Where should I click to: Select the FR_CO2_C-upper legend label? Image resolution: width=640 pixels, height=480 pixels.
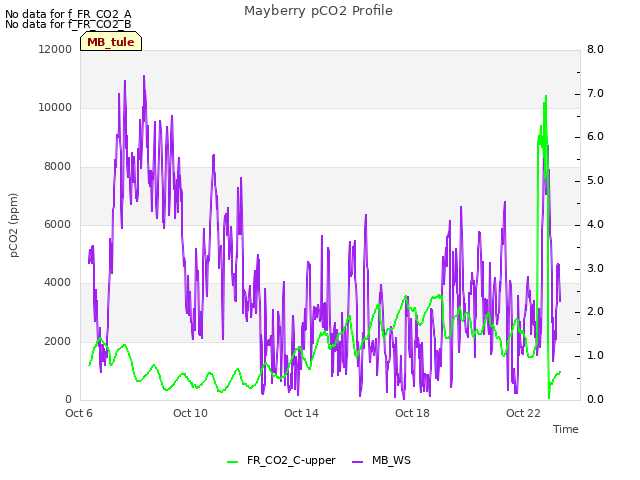291,461
